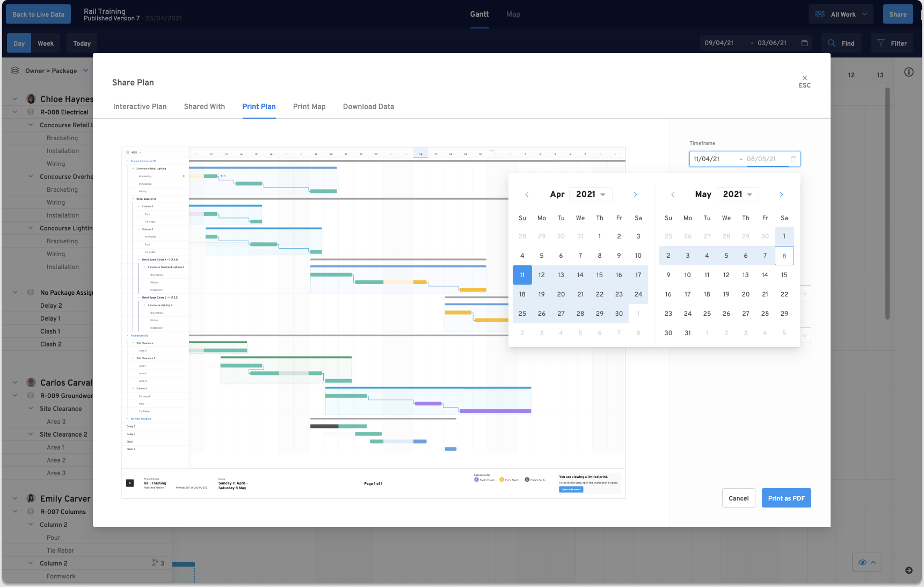Select the Clash 1 row

pyautogui.click(x=50, y=331)
